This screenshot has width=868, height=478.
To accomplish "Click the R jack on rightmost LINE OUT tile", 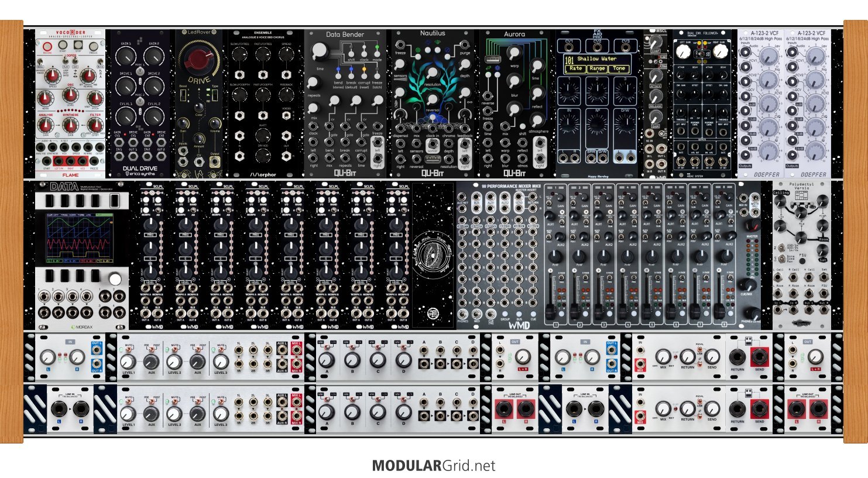I will pos(818,408).
